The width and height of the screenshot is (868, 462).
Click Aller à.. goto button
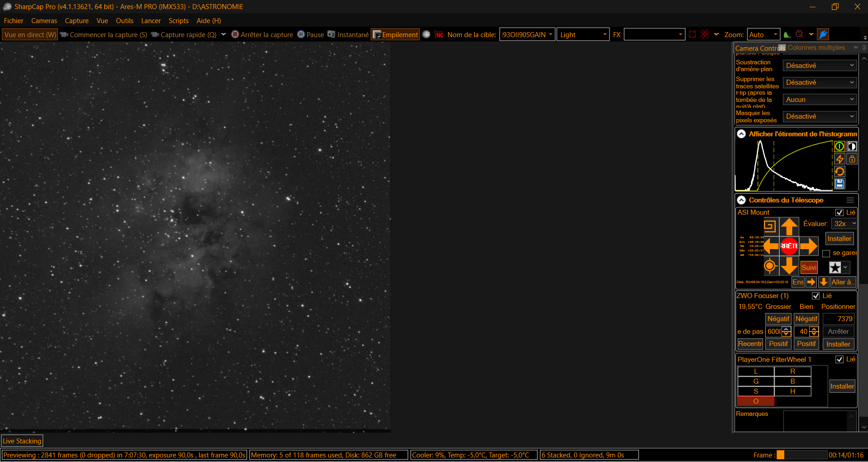(843, 282)
